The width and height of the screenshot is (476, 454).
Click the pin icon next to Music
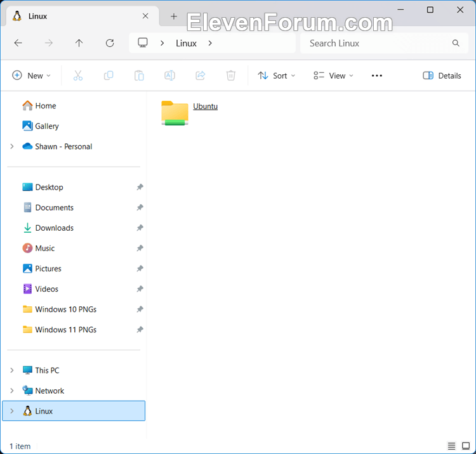140,248
